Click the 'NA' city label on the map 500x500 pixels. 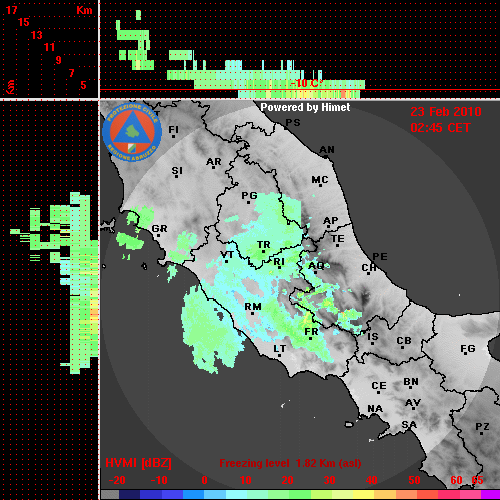pos(375,409)
